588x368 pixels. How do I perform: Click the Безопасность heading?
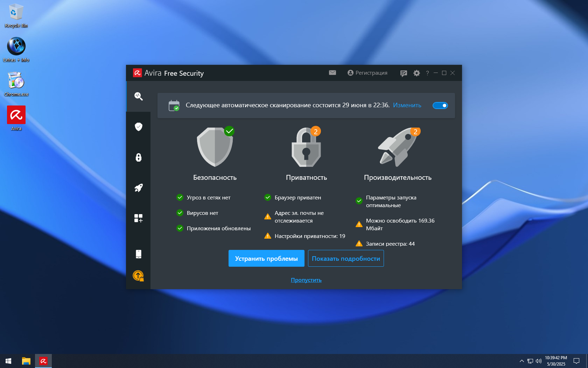click(215, 177)
